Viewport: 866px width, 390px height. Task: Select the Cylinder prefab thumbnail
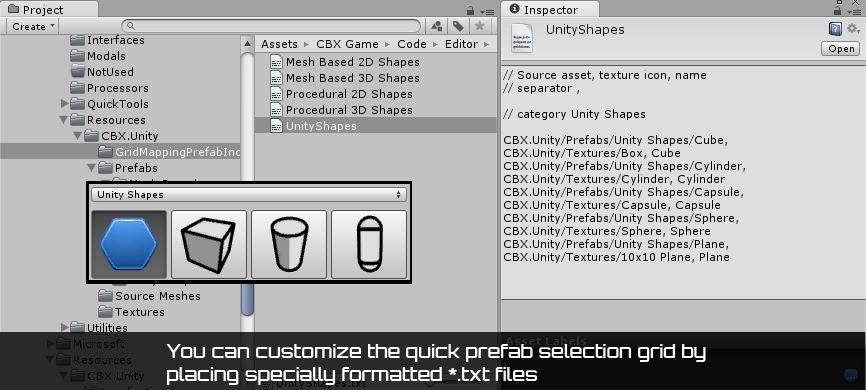click(289, 244)
